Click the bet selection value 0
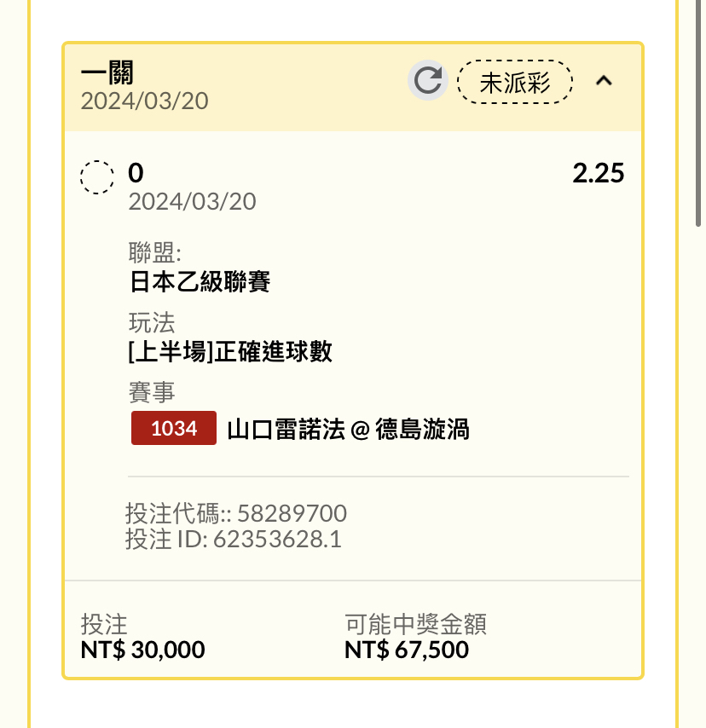 point(136,173)
